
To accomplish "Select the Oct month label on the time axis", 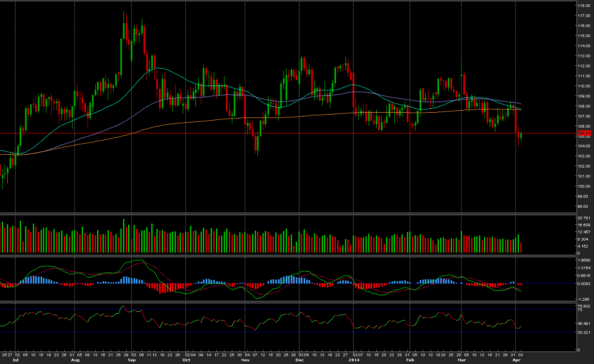I will [186, 361].
